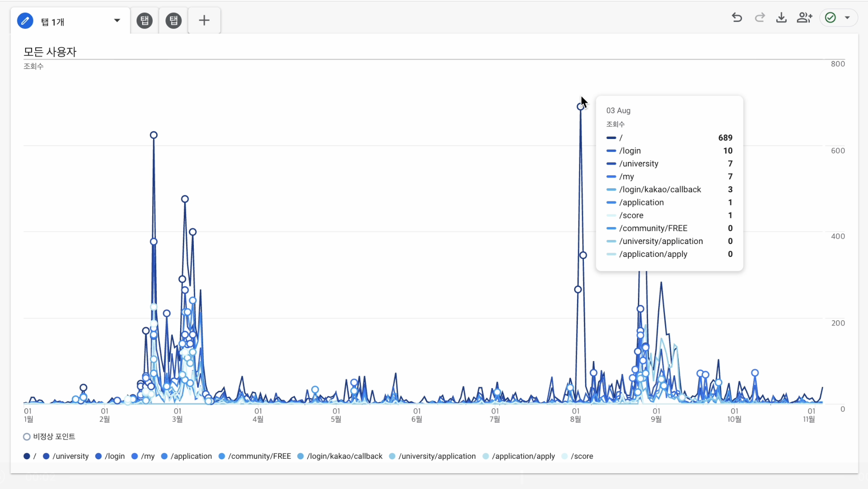Download the exploration data
This screenshot has height=489, width=868.
pos(781,18)
